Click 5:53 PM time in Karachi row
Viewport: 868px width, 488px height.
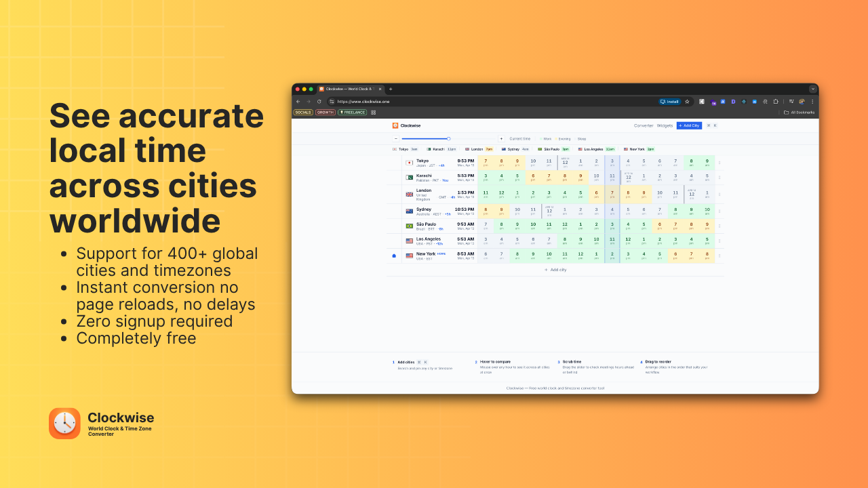[465, 176]
